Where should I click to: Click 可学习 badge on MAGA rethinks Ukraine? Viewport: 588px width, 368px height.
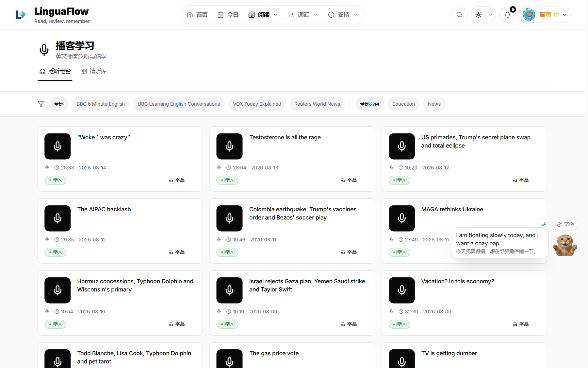coord(400,252)
